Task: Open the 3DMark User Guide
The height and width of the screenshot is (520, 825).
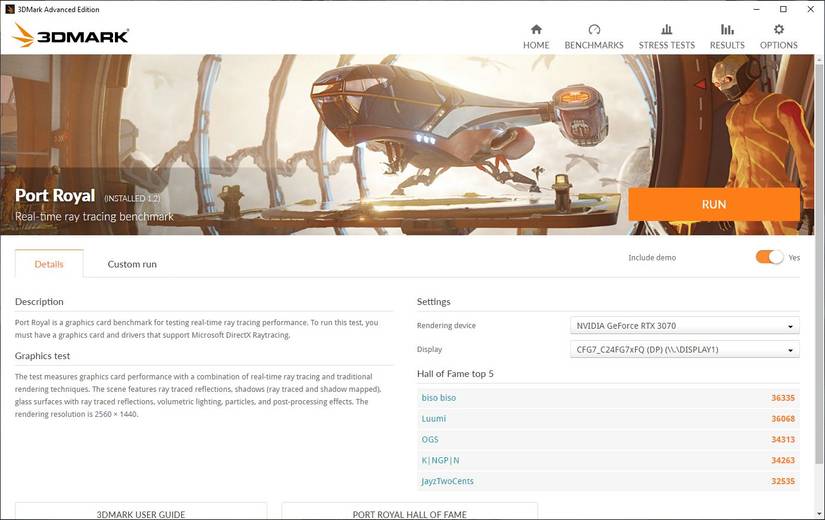Action: point(141,511)
